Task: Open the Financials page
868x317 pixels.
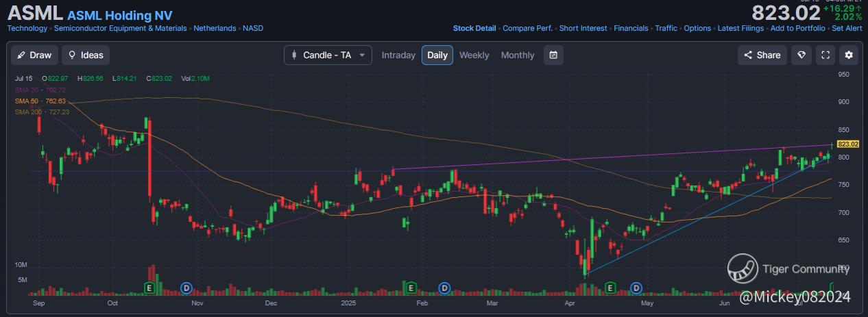Action: tap(631, 29)
